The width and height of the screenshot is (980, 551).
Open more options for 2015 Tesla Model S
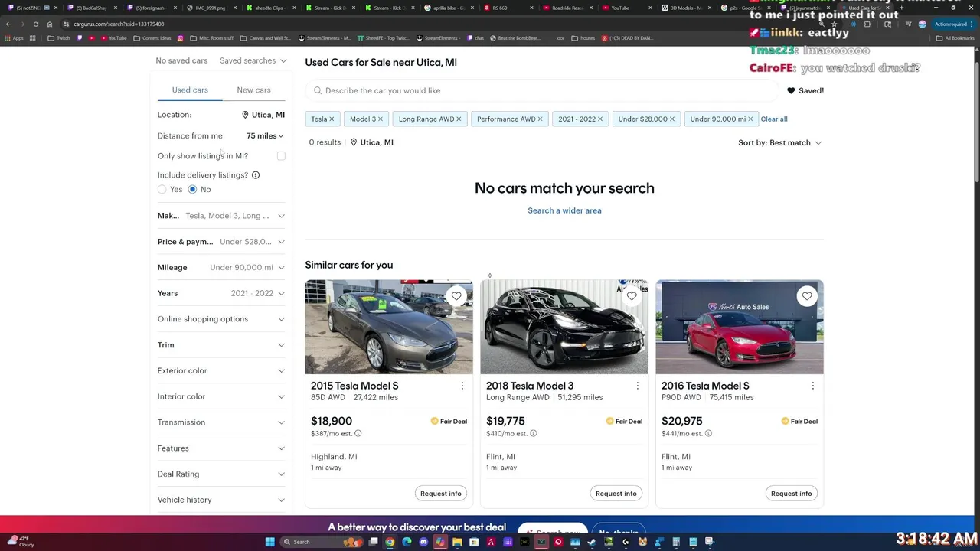pos(462,386)
